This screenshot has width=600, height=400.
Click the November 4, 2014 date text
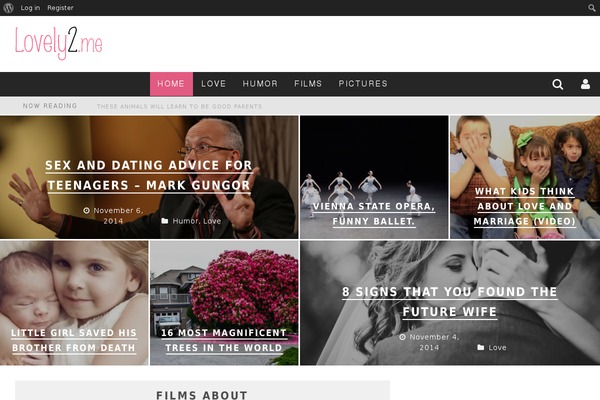pos(434,342)
